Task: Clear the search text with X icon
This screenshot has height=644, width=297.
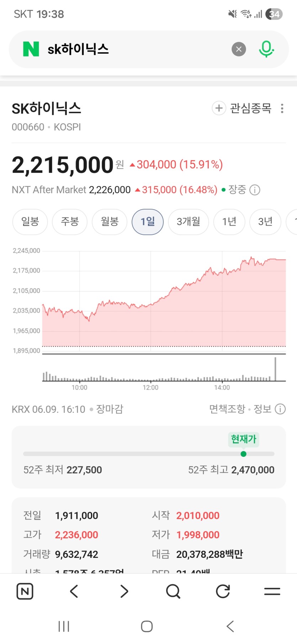Action: 239,49
